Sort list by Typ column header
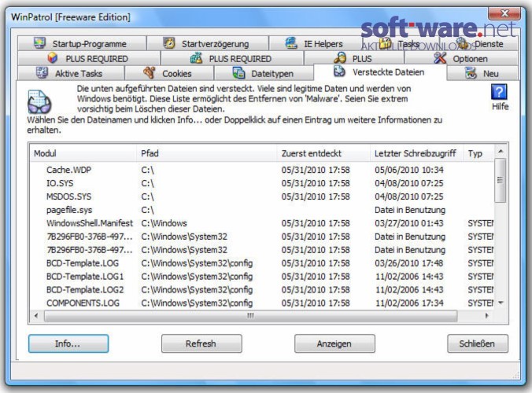Viewport: 532px width, 393px height. (478, 153)
